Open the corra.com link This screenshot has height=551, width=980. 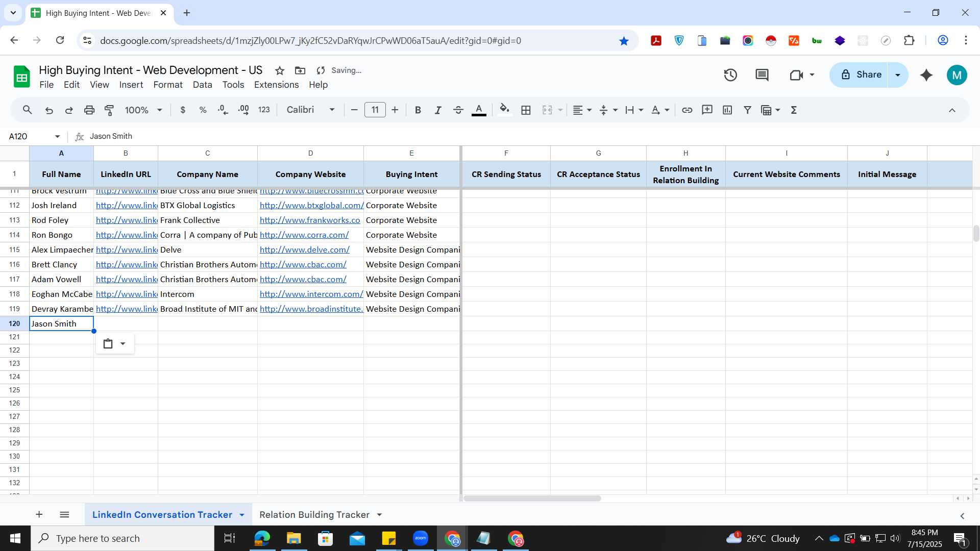304,235
